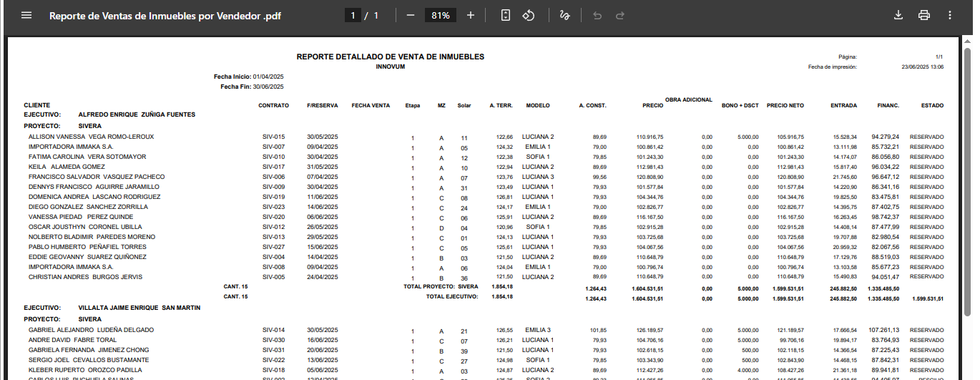
Task: Click the scrollbar up arrow
Action: click(x=967, y=41)
